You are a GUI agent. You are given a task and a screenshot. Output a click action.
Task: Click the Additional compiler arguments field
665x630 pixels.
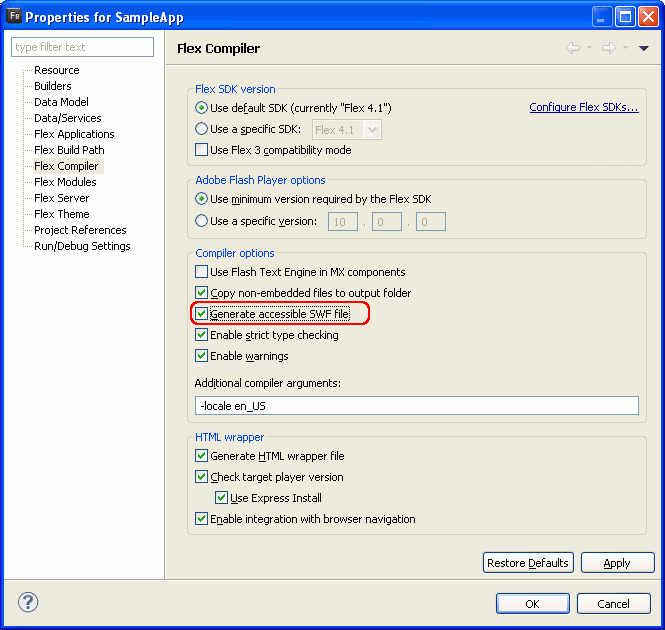pos(416,406)
